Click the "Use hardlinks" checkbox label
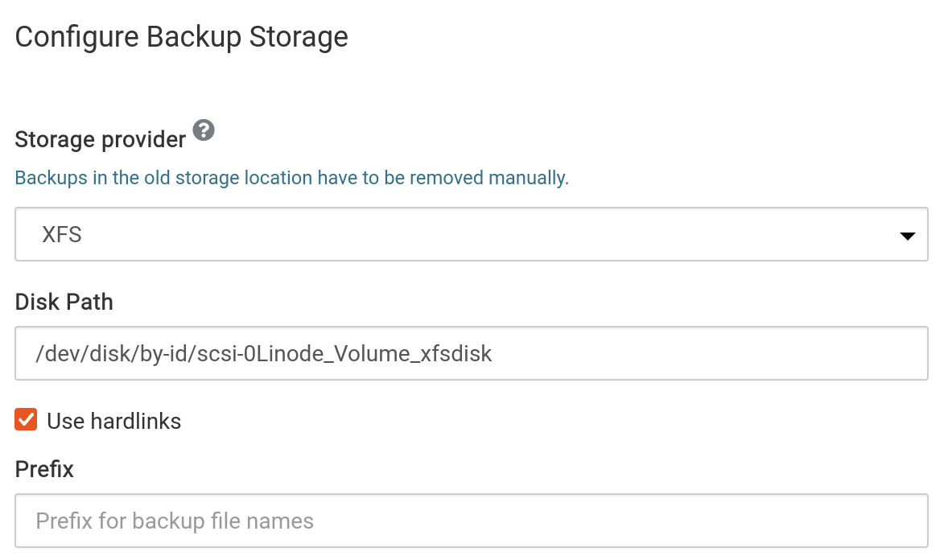940x560 pixels. [x=113, y=421]
